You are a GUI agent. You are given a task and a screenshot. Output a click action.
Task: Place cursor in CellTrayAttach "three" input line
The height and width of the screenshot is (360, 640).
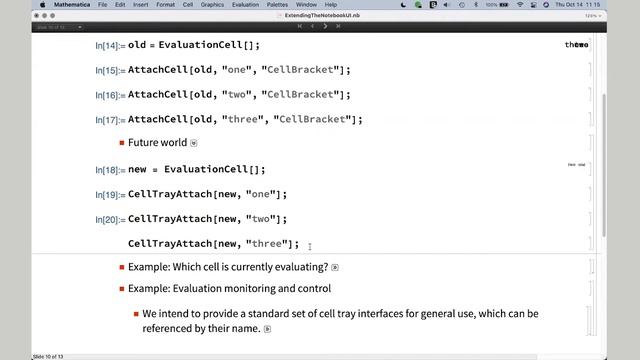tap(213, 244)
